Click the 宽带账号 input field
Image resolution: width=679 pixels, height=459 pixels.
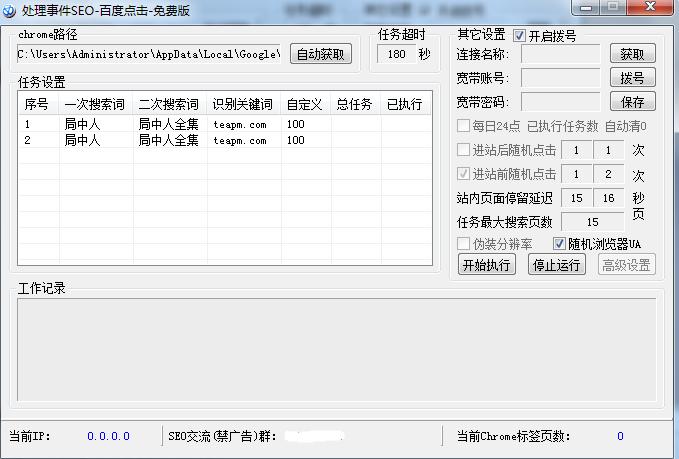point(561,78)
